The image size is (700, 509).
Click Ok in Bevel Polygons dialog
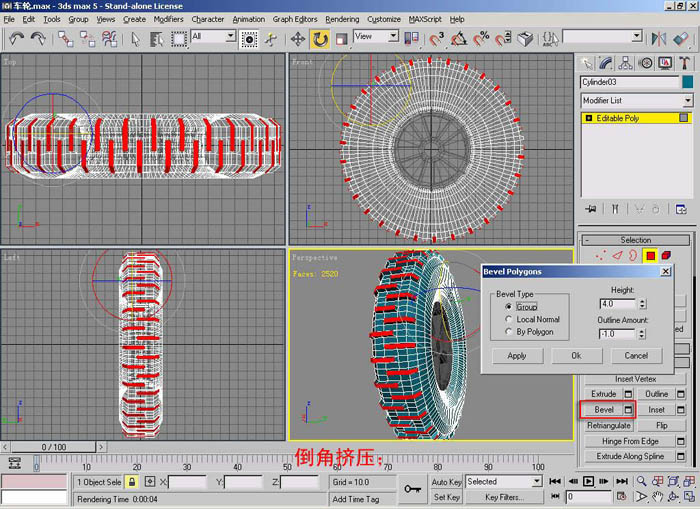tap(576, 356)
